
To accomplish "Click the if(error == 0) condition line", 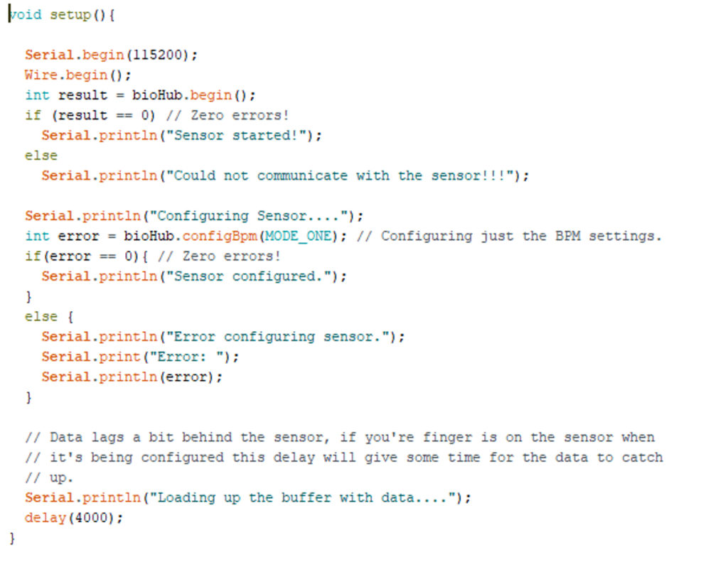I will 86,256.
